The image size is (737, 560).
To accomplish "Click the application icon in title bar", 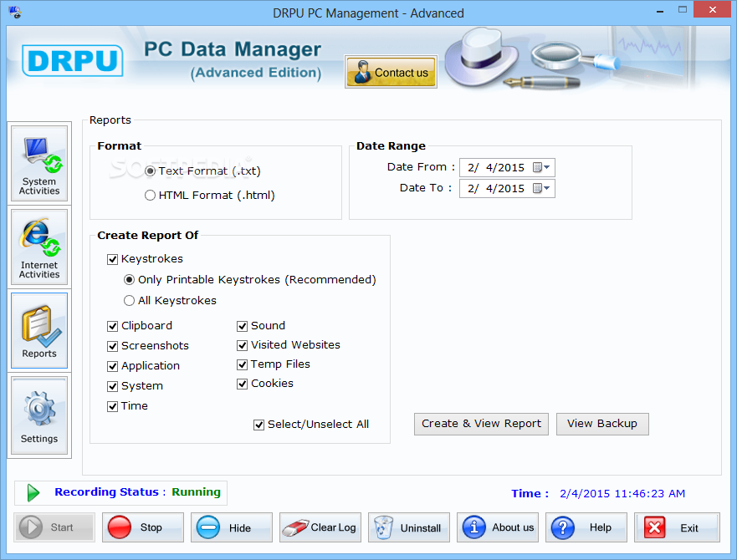I will [x=15, y=13].
